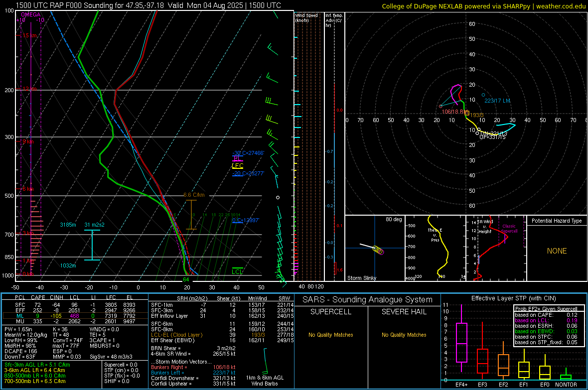Click the 80 deg slinky tilt value
Image resolution: width=588 pixels, height=390 pixels.
coord(394,219)
